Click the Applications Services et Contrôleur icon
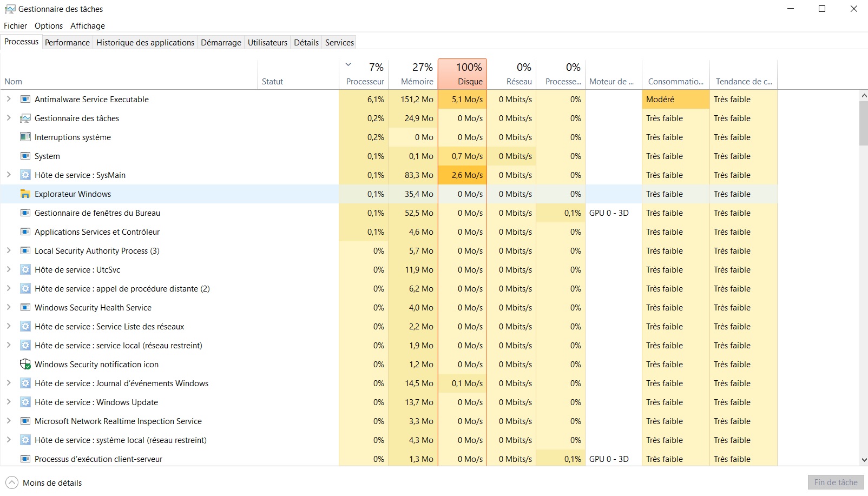 click(x=25, y=232)
